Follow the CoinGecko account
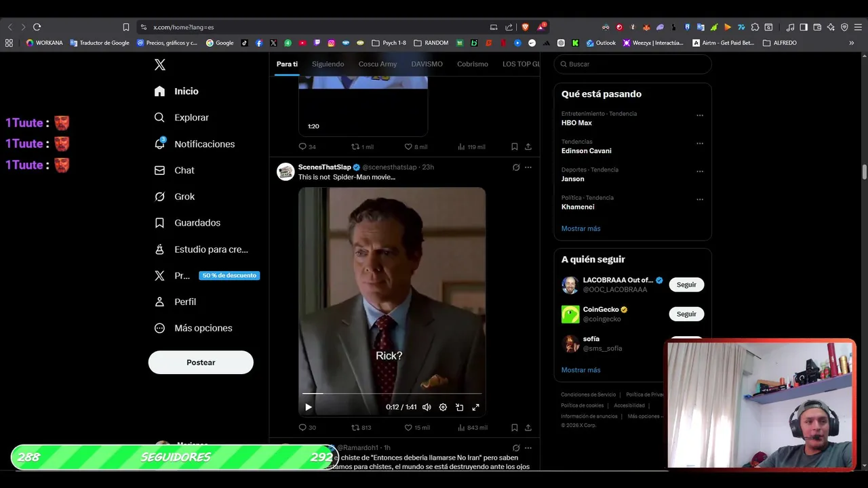Image resolution: width=868 pixels, height=488 pixels. (x=686, y=314)
